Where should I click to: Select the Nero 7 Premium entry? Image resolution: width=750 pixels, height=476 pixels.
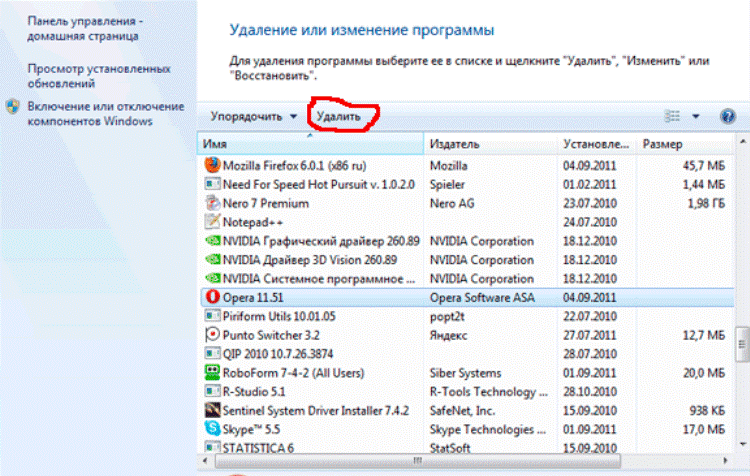click(466, 203)
